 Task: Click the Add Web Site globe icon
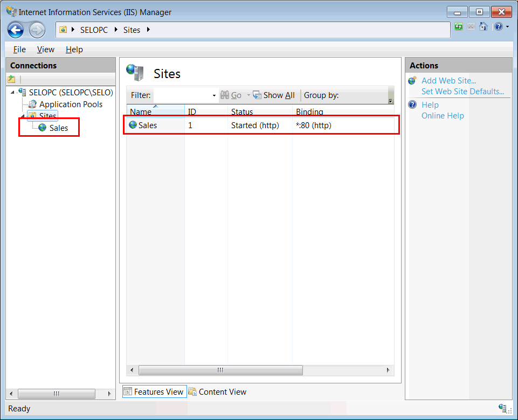click(x=412, y=81)
